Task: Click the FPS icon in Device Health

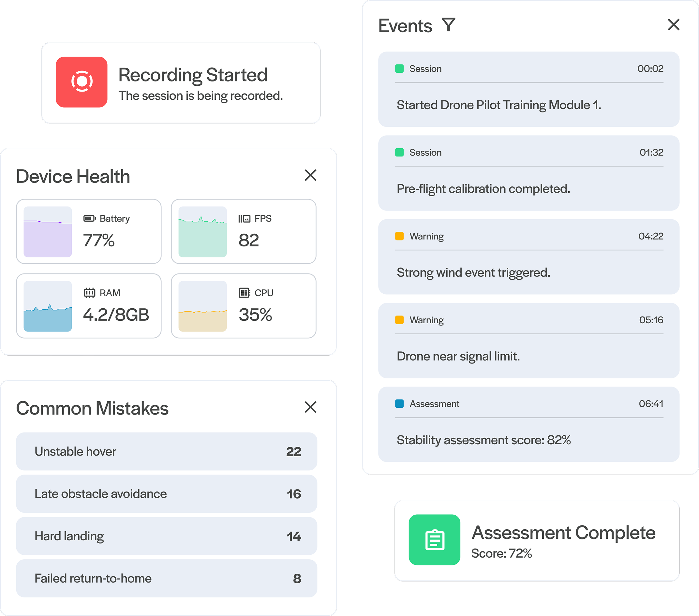Action: click(x=244, y=218)
